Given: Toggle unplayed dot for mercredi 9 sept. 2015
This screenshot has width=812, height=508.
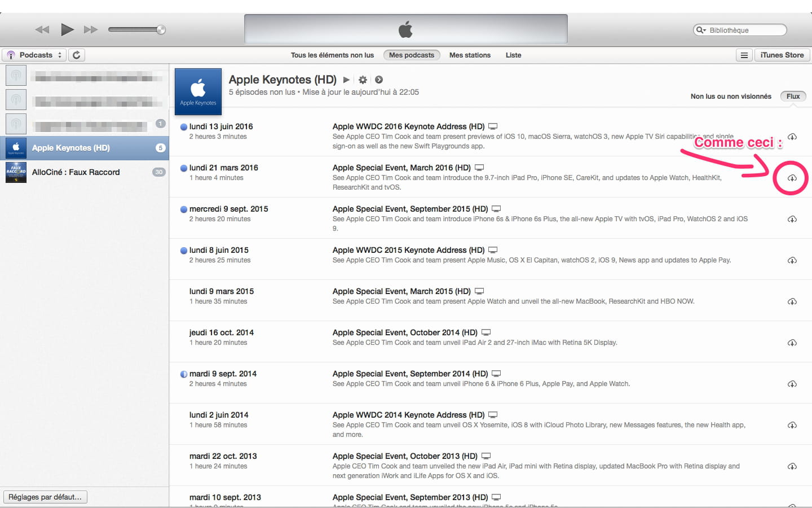Looking at the screenshot, I should (x=184, y=209).
